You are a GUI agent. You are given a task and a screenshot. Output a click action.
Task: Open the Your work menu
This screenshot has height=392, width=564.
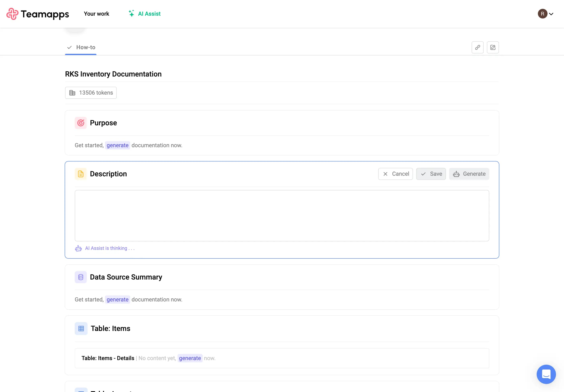tap(96, 14)
